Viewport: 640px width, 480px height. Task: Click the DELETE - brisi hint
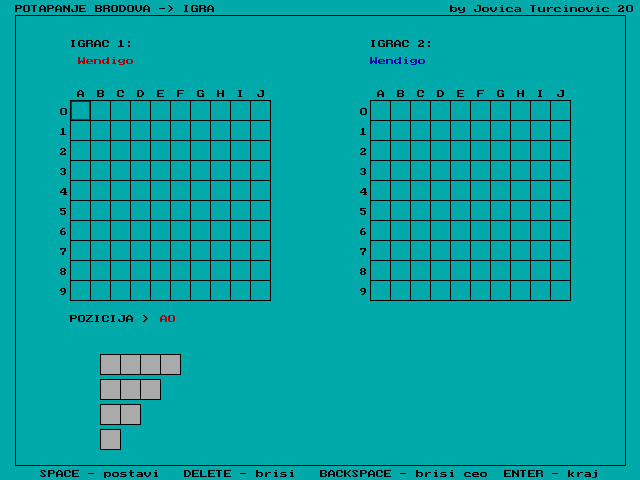[x=239, y=473]
